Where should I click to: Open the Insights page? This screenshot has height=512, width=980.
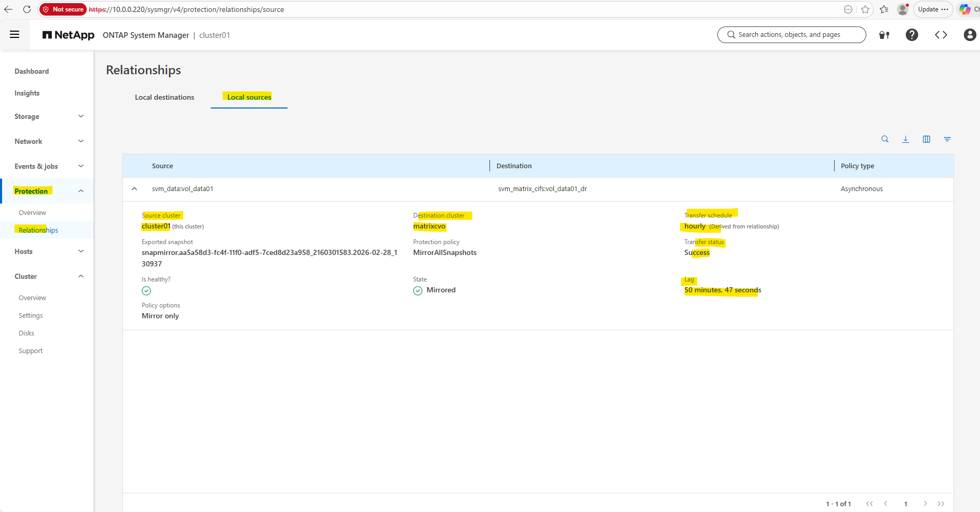pos(27,93)
